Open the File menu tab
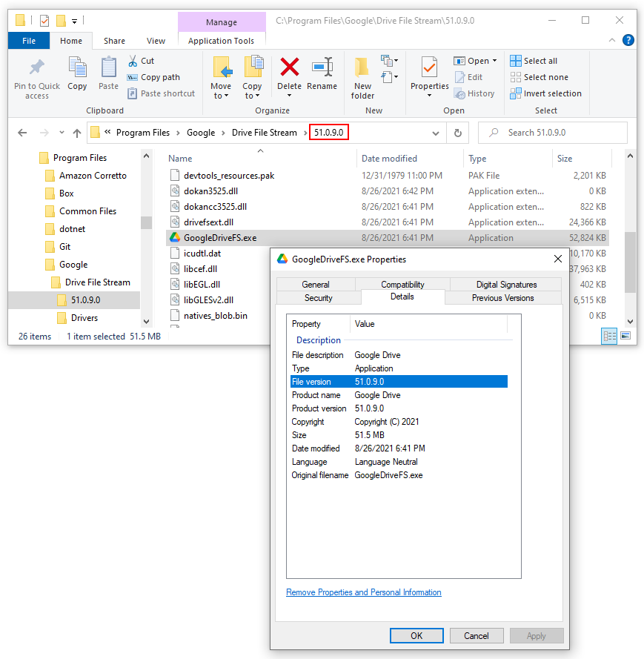This screenshot has width=644, height=659. [29, 41]
